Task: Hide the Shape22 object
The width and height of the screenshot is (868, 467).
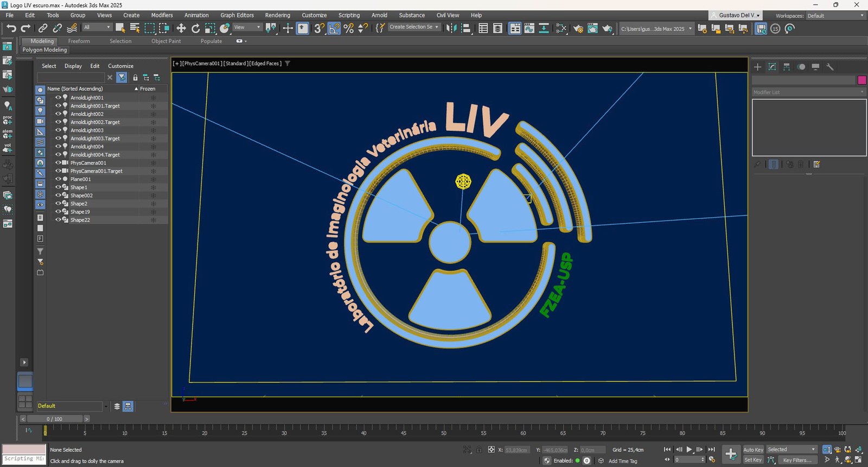Action: point(58,220)
